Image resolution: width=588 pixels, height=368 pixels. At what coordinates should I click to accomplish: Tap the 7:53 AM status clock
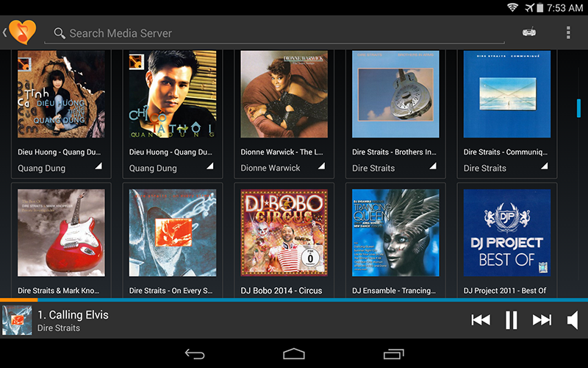click(564, 7)
